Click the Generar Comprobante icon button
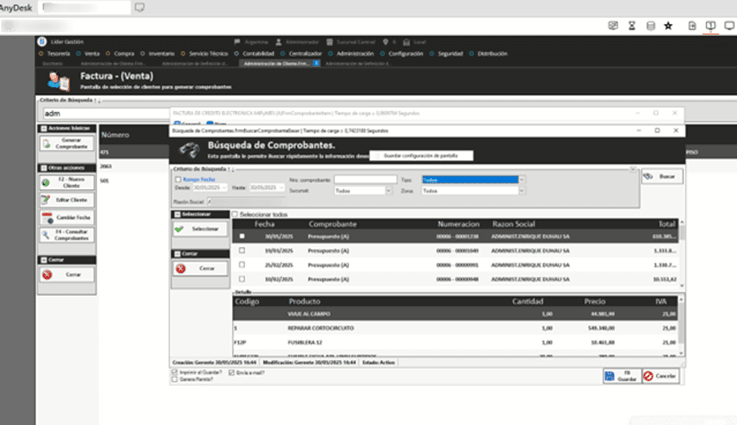 (x=47, y=144)
